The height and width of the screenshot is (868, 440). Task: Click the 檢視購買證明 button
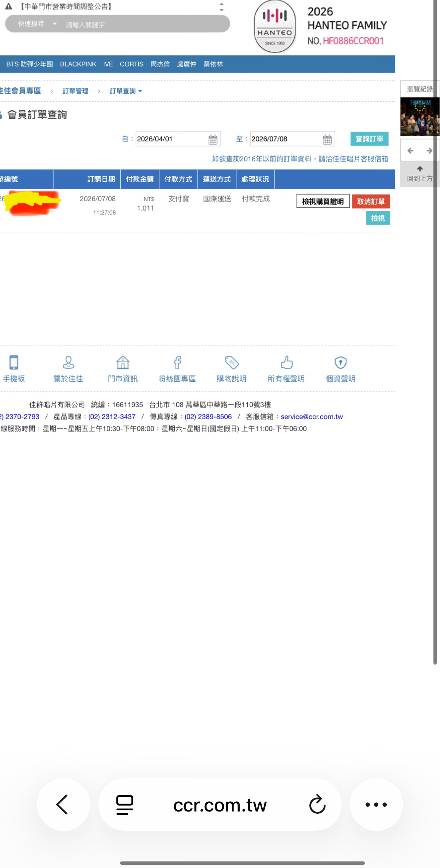(x=323, y=201)
